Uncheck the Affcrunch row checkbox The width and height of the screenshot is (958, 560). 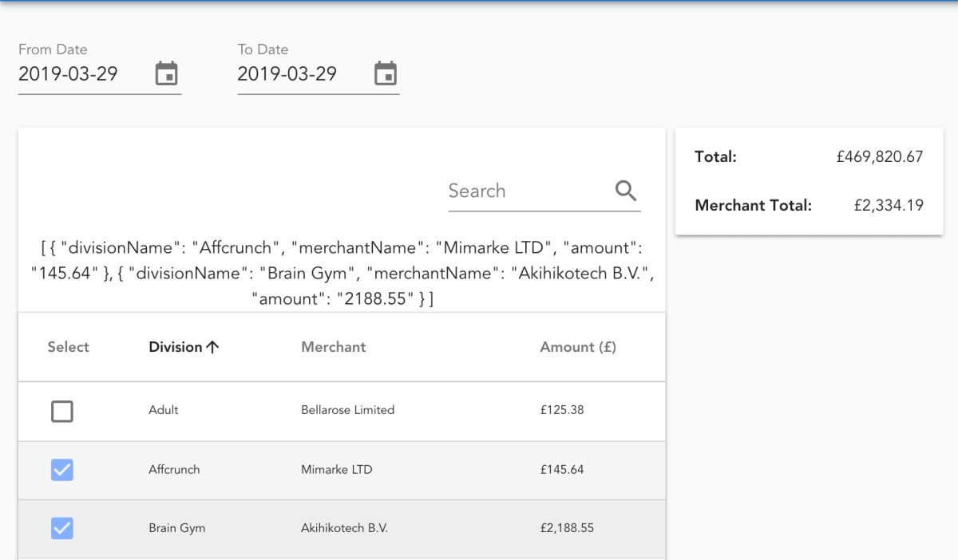(x=62, y=470)
